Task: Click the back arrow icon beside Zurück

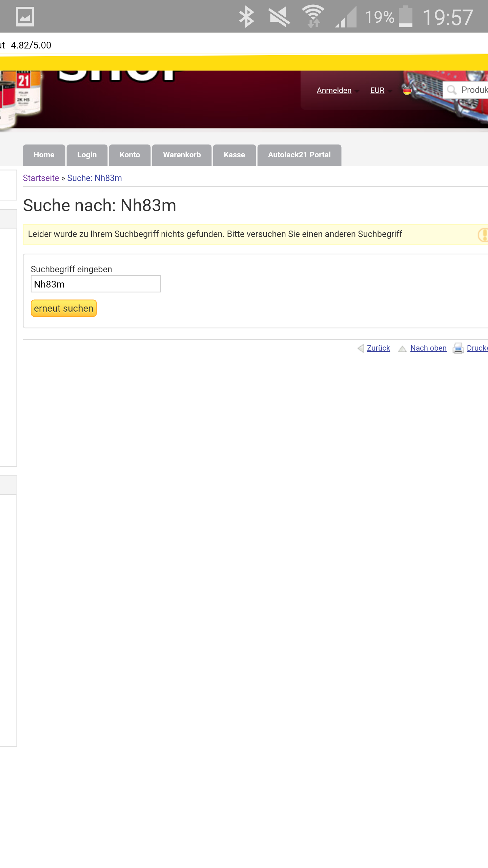Action: click(361, 348)
